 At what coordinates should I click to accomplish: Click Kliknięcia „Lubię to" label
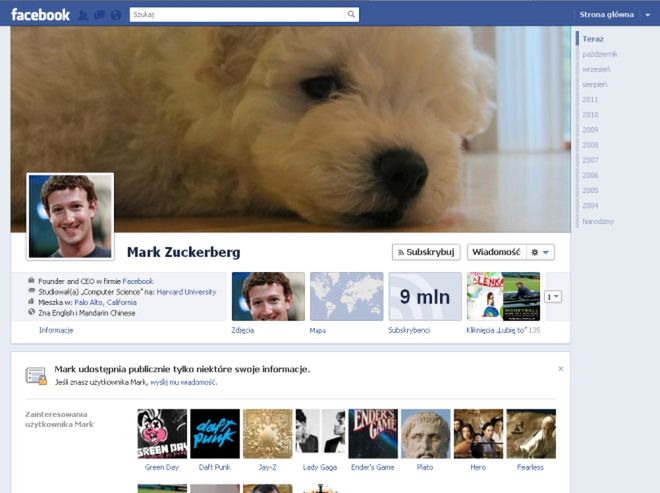[x=497, y=330]
